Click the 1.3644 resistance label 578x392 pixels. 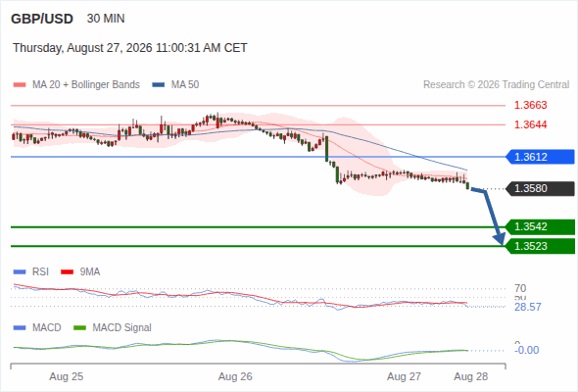coord(530,124)
